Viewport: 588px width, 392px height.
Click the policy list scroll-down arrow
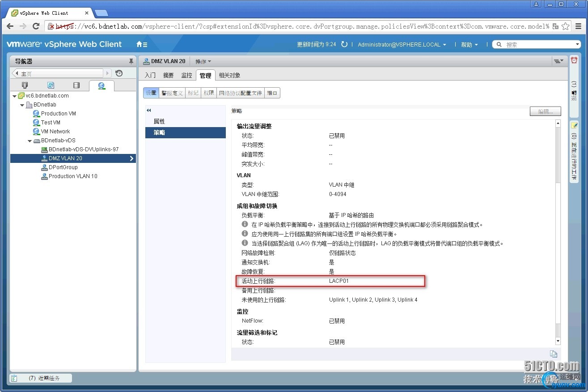pos(558,341)
